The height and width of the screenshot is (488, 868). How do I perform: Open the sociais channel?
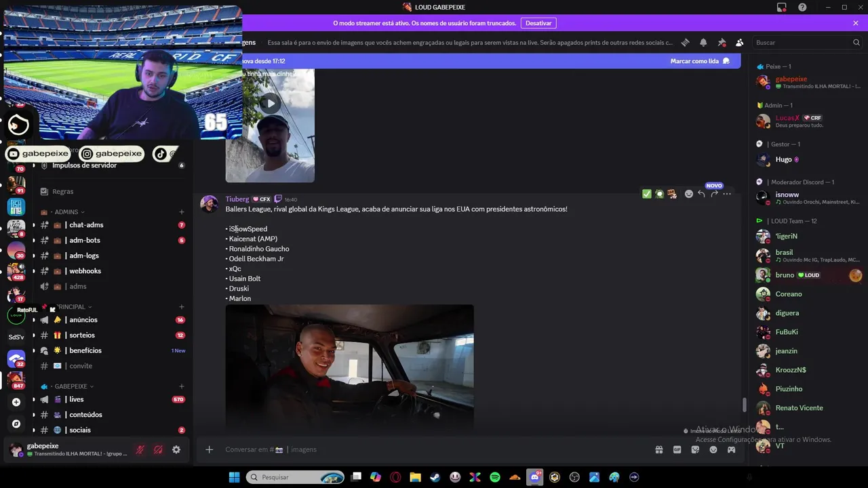[112, 430]
